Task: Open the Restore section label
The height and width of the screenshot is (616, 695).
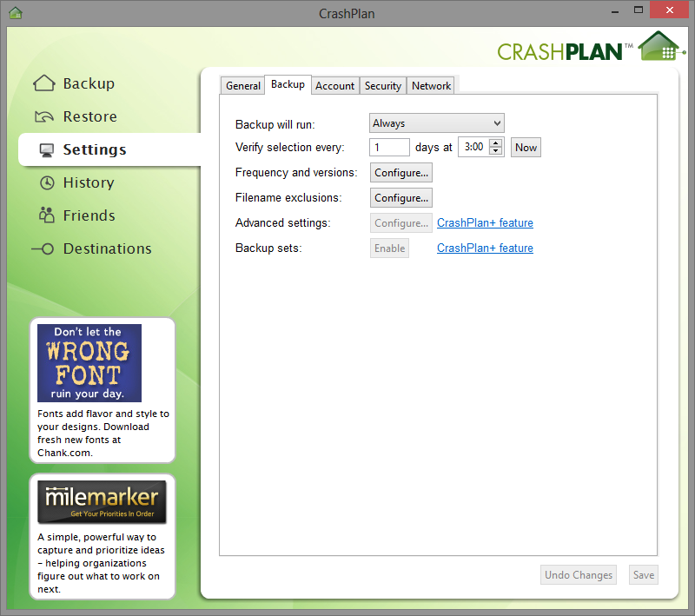Action: pos(90,116)
